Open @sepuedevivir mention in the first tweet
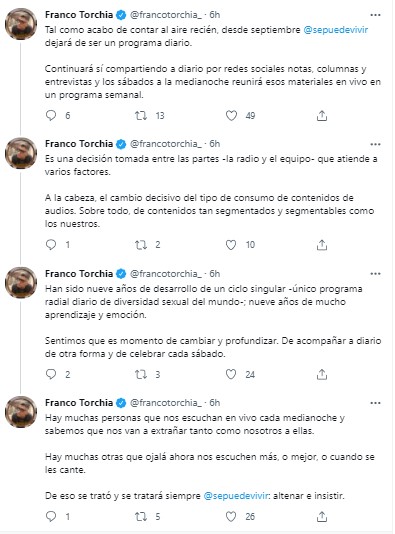This screenshot has width=395, height=534. click(x=335, y=30)
